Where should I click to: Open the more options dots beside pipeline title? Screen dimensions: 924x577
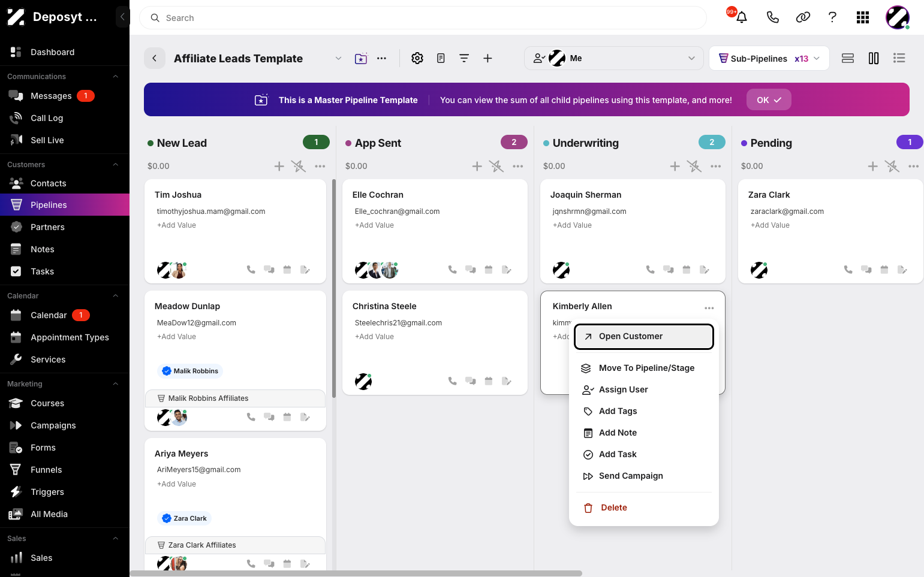pos(381,58)
